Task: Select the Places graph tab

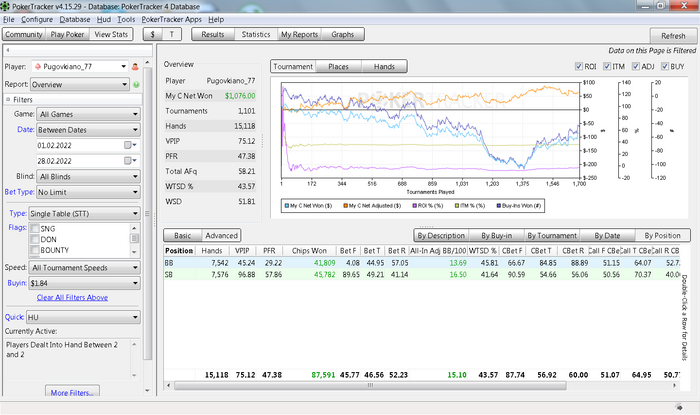Action: pyautogui.click(x=338, y=66)
